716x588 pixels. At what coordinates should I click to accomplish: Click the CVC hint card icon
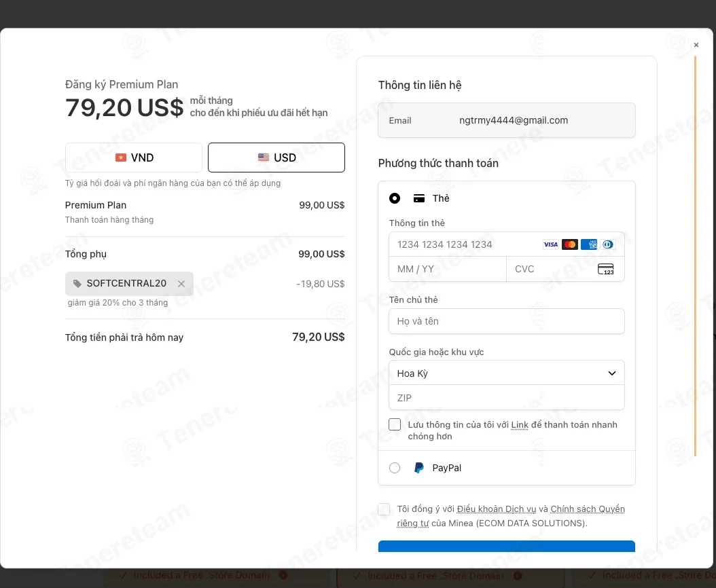click(x=606, y=269)
